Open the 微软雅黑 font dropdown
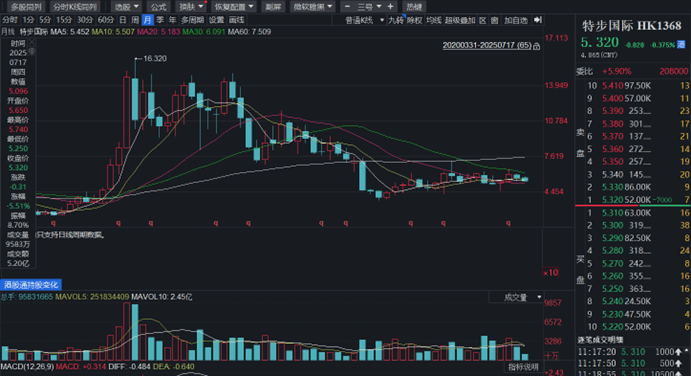The image size is (691, 376). (x=313, y=7)
